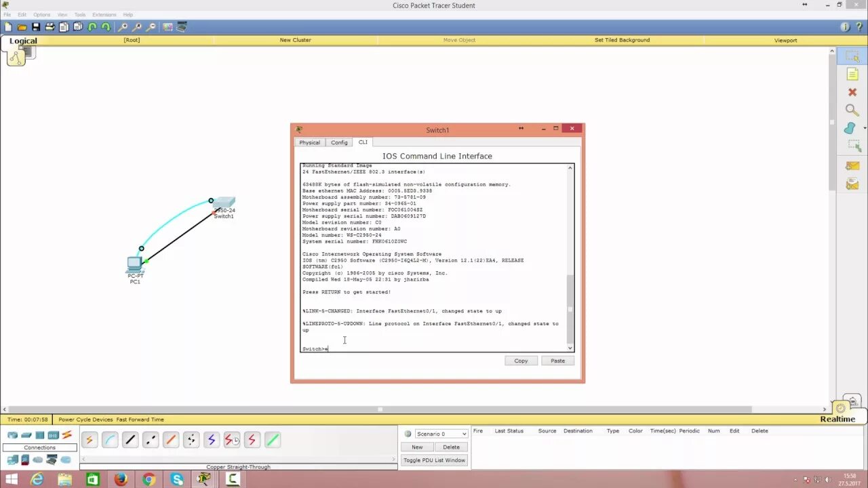
Task: Open Google Chrome from the taskbar
Action: click(149, 479)
